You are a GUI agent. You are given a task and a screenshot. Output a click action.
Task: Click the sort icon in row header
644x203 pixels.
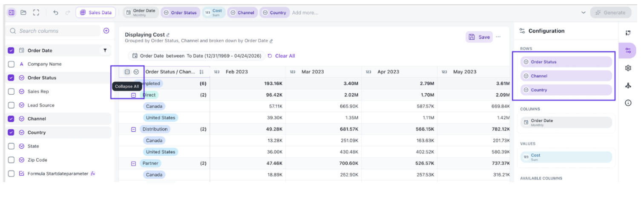[202, 72]
